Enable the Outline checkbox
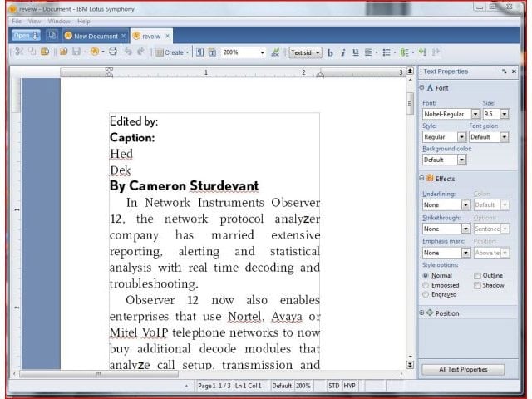 pos(477,275)
